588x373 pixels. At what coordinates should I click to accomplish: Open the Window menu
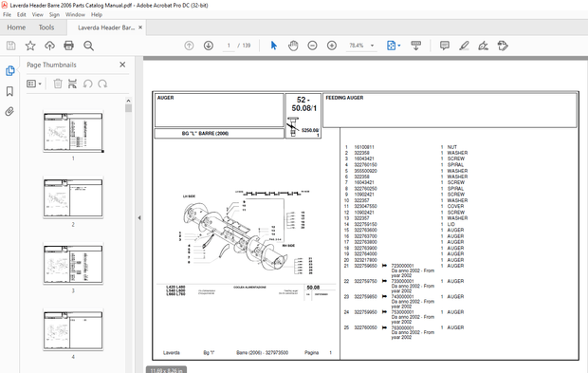[x=75, y=14]
